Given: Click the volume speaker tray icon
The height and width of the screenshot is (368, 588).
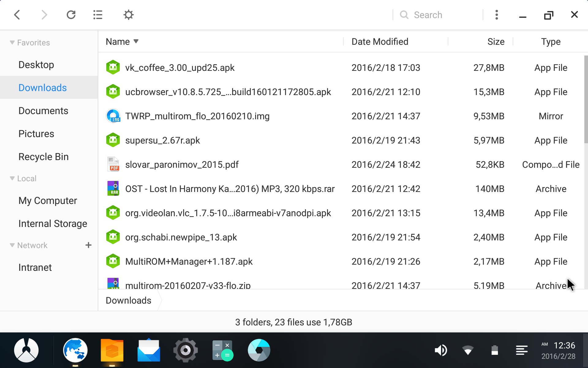Looking at the screenshot, I should click(441, 350).
